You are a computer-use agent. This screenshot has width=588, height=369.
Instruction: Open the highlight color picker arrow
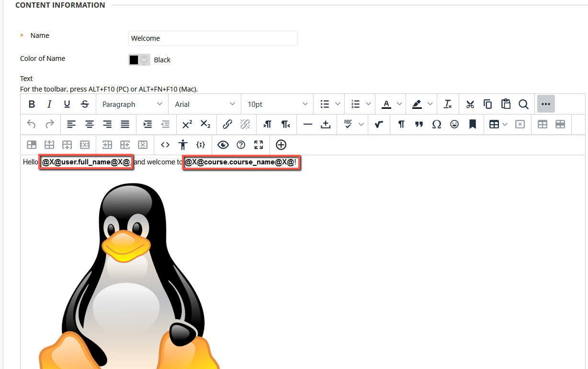click(430, 104)
